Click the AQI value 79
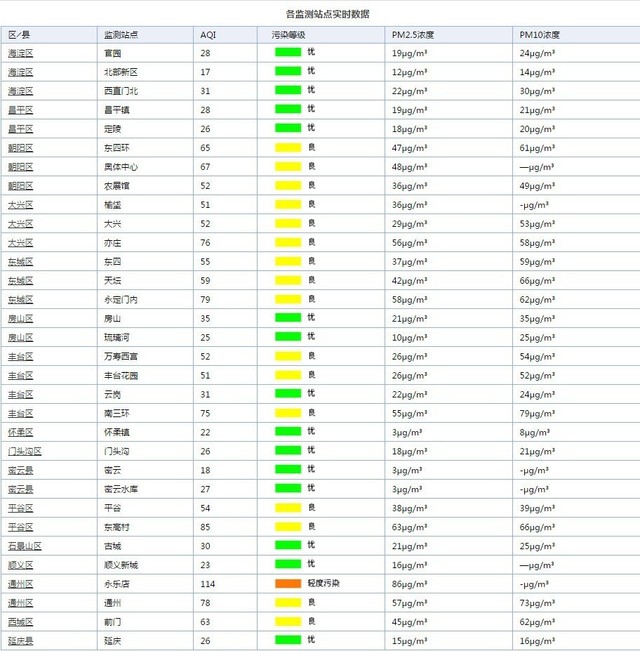 coord(205,300)
